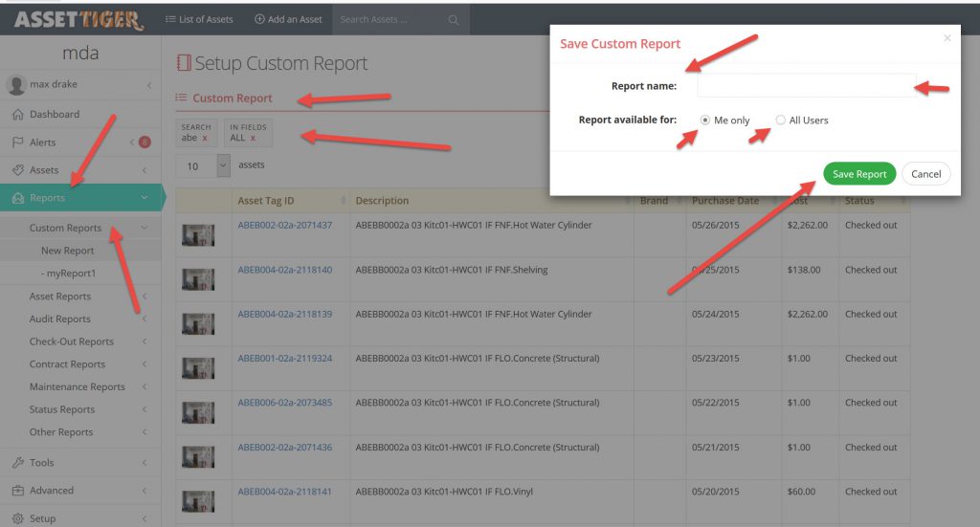Open Add an Asset in top navigation

288,19
